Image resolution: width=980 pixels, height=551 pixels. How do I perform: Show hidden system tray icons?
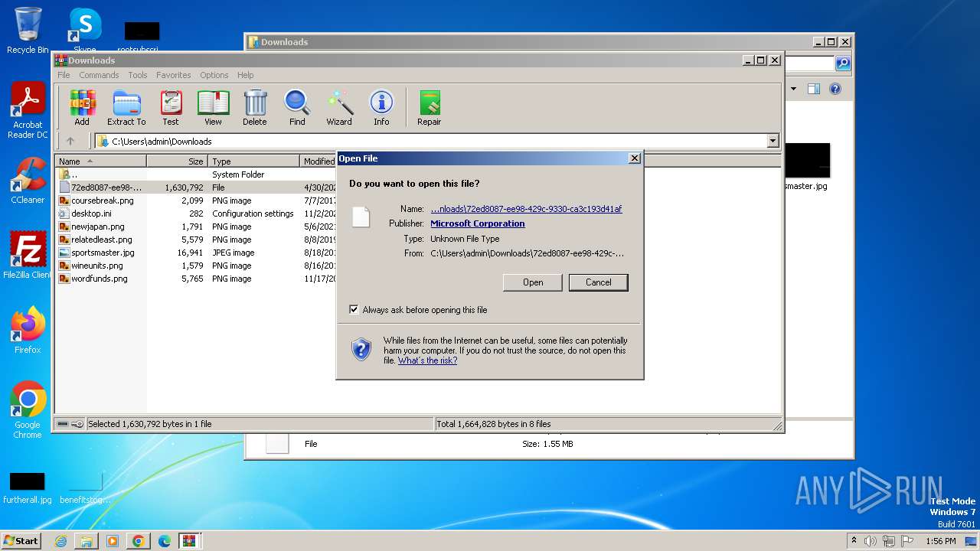pyautogui.click(x=854, y=541)
